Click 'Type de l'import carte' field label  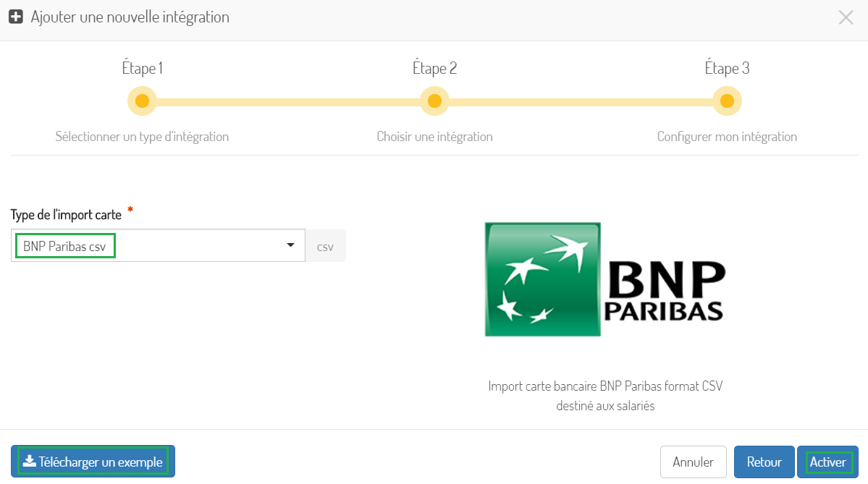(x=66, y=215)
